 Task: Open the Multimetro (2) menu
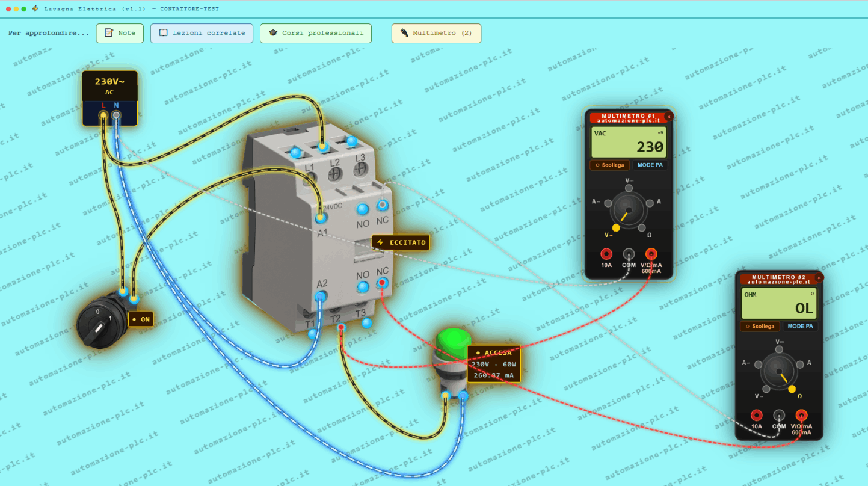pyautogui.click(x=436, y=33)
